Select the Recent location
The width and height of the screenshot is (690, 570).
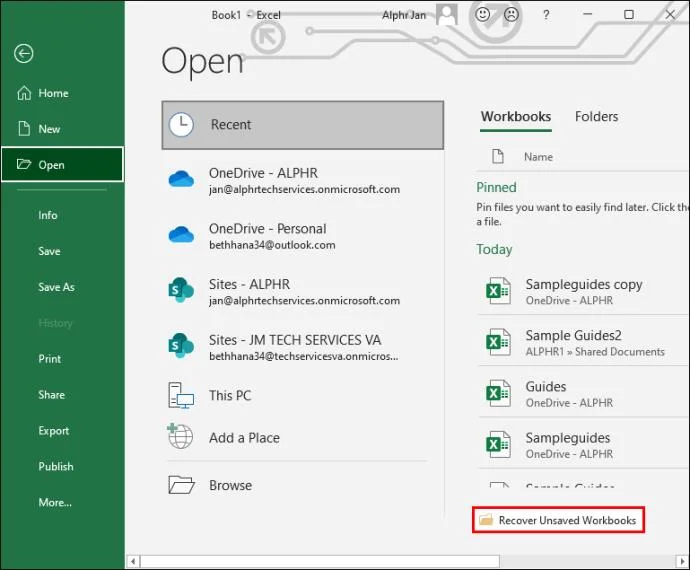(303, 125)
